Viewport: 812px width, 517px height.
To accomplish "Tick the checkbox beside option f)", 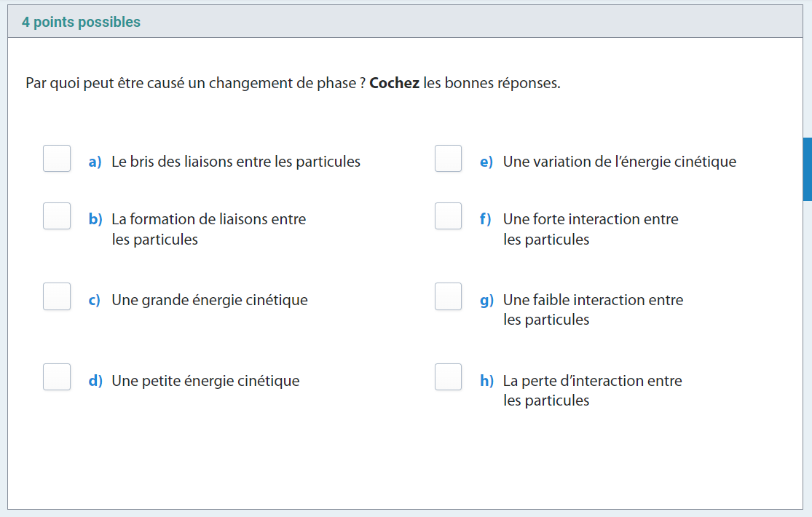I will point(448,216).
